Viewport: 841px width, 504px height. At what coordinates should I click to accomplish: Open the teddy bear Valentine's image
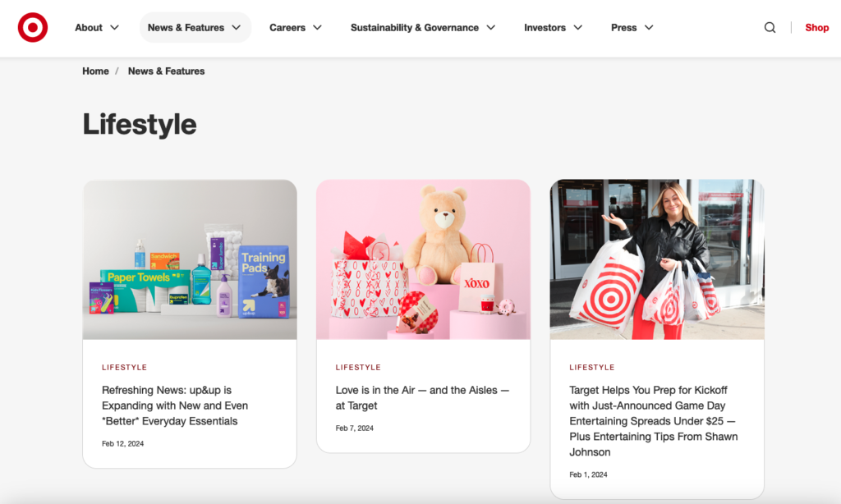tap(423, 259)
